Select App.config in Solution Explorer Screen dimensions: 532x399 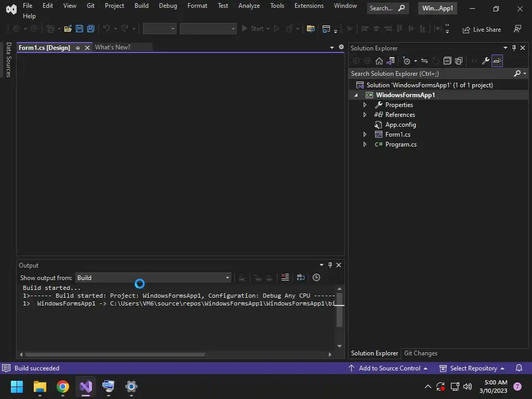(401, 125)
